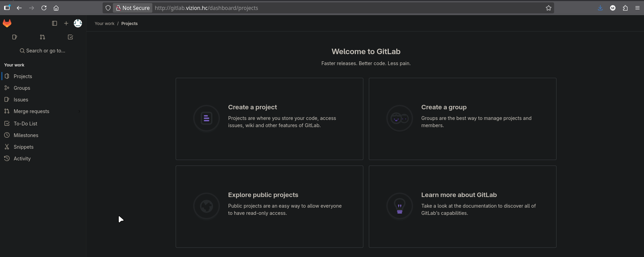Image resolution: width=644 pixels, height=257 pixels.
Task: Click the Create a group card
Action: coord(462,119)
